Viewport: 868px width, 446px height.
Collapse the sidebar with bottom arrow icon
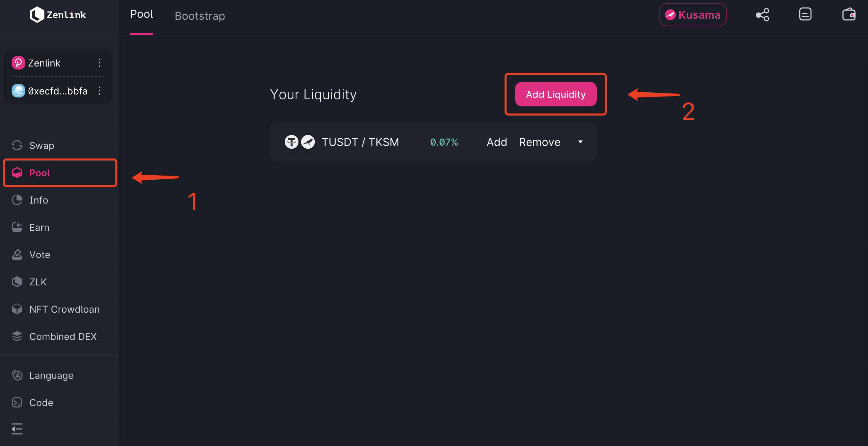tap(17, 429)
